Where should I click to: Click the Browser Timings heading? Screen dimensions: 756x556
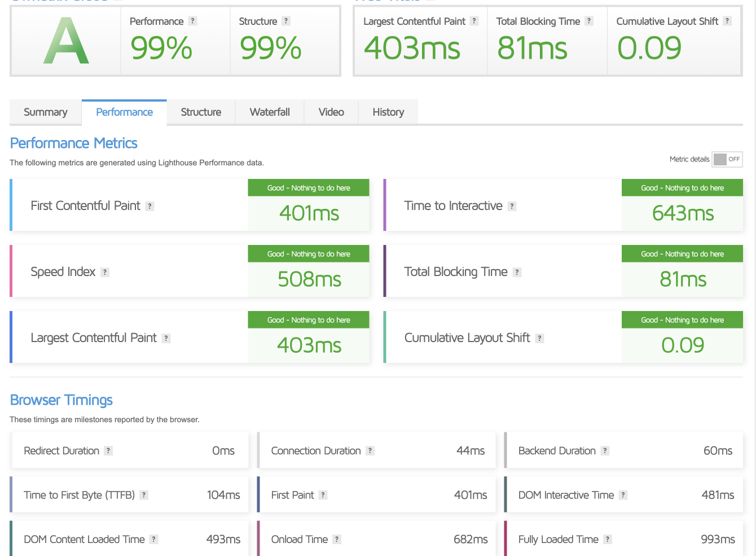61,400
